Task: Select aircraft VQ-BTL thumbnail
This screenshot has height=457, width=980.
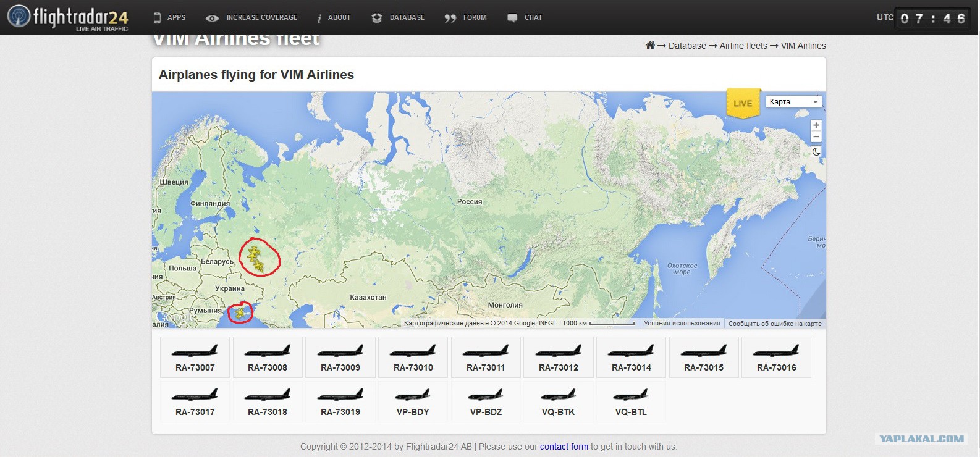Action: (x=631, y=401)
